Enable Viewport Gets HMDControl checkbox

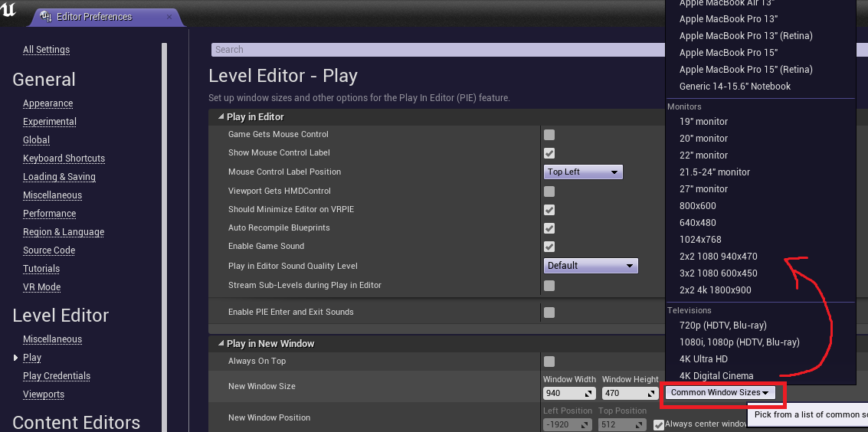[x=549, y=192]
